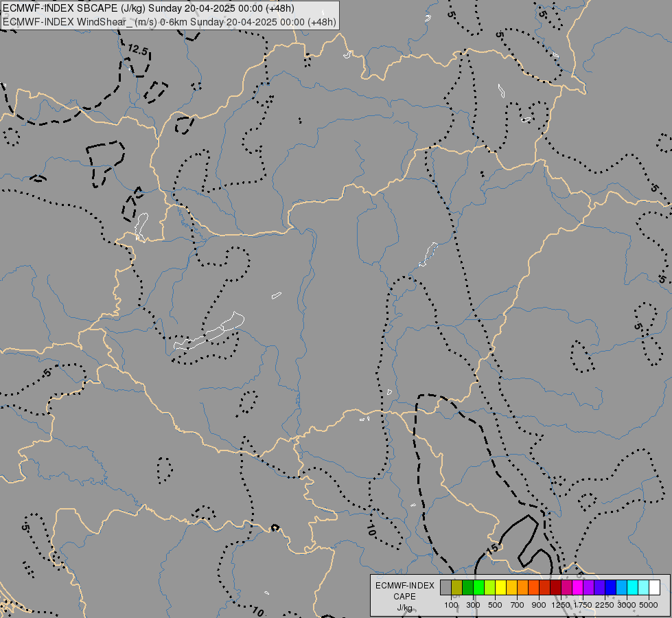Click the CAPE word in the legend box
672x618 pixels.
tap(404, 597)
